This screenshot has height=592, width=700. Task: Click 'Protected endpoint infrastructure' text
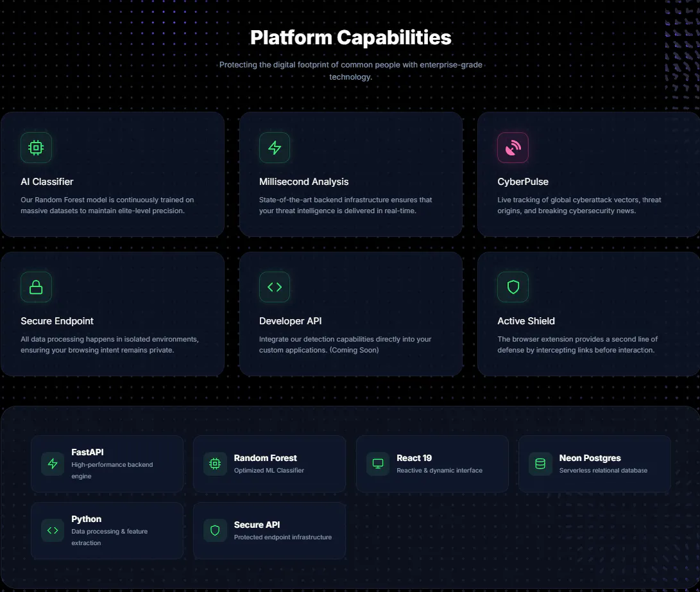(x=282, y=537)
